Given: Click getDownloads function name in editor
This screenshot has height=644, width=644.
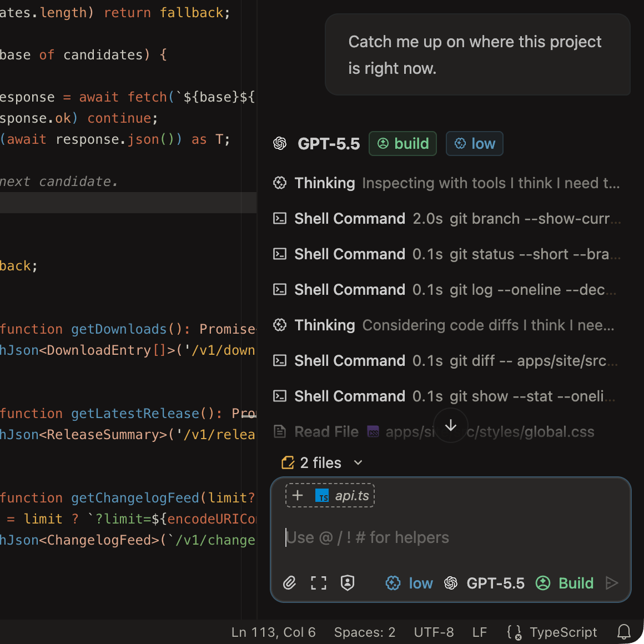Looking at the screenshot, I should pyautogui.click(x=119, y=329).
